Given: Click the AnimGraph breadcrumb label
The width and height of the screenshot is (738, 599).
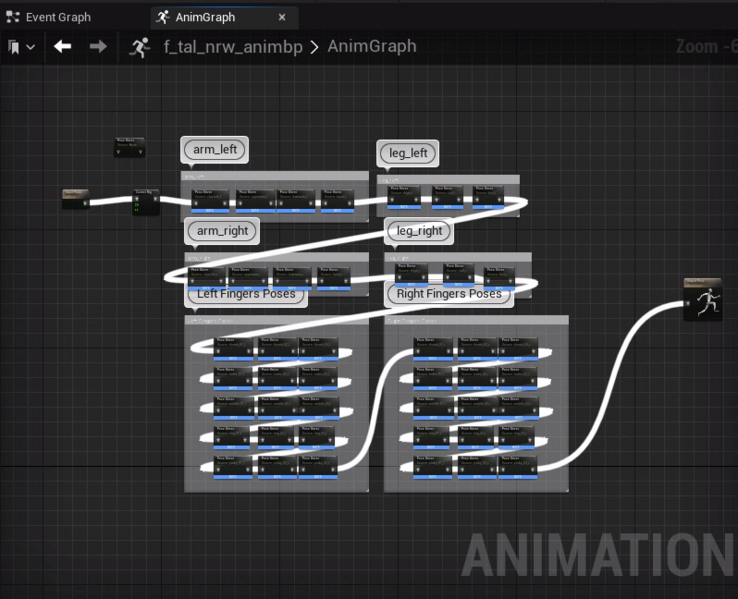Looking at the screenshot, I should (x=372, y=47).
